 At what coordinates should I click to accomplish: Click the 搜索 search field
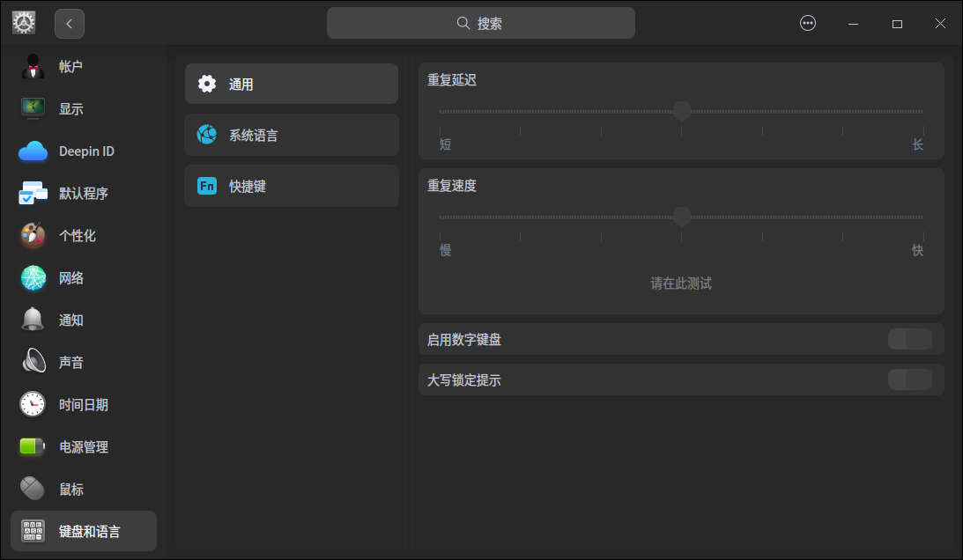(480, 23)
